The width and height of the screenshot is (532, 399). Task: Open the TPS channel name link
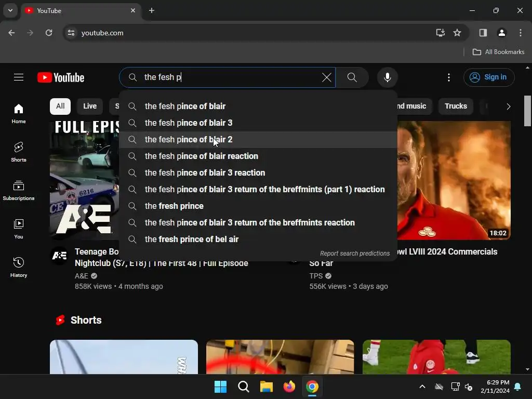(316, 276)
